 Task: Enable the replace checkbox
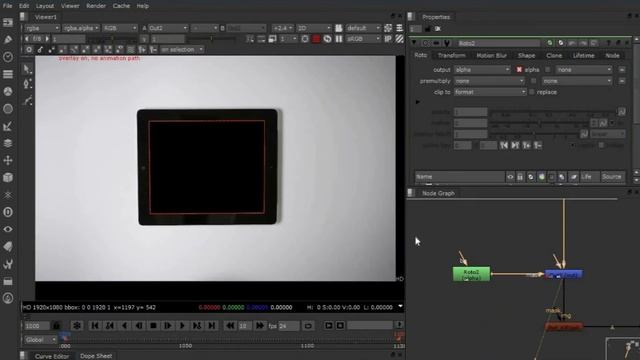click(531, 92)
